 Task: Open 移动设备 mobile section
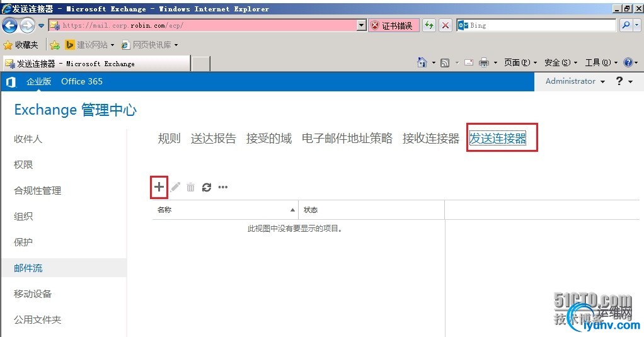tap(32, 294)
